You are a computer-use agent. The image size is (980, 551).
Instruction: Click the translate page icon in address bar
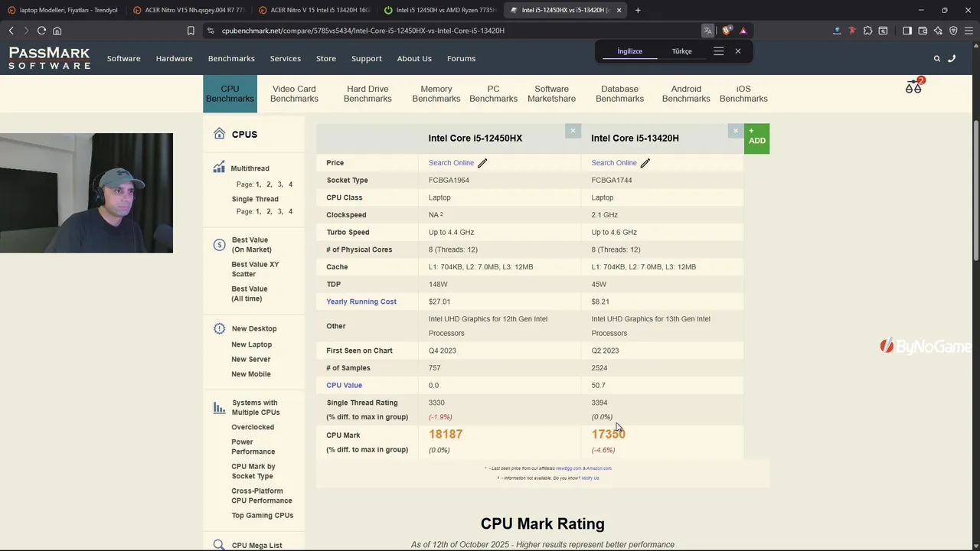click(x=707, y=31)
